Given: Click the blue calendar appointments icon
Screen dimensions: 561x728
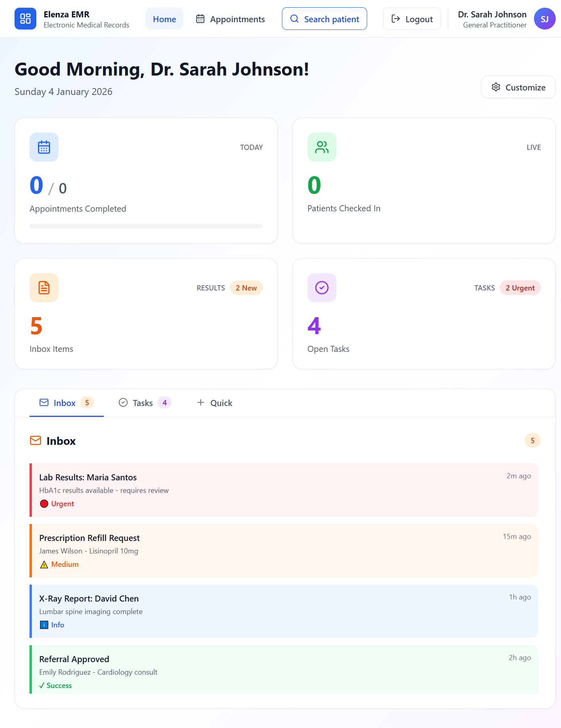Looking at the screenshot, I should click(44, 147).
